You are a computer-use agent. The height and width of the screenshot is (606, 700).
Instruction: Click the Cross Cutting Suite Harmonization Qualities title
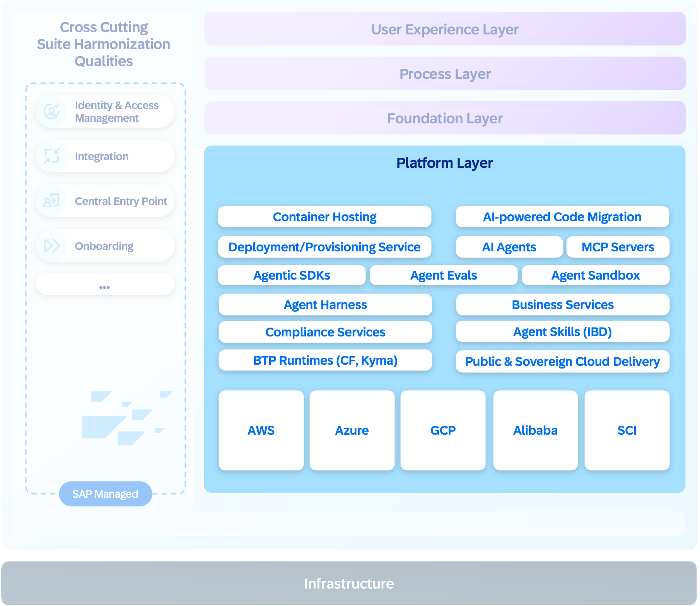(x=104, y=44)
